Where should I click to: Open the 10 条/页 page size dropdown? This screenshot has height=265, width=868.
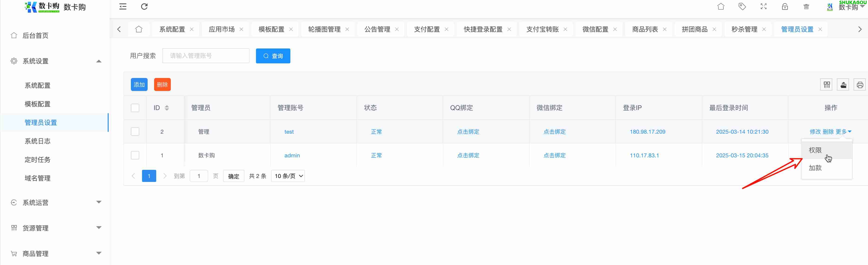coord(288,176)
